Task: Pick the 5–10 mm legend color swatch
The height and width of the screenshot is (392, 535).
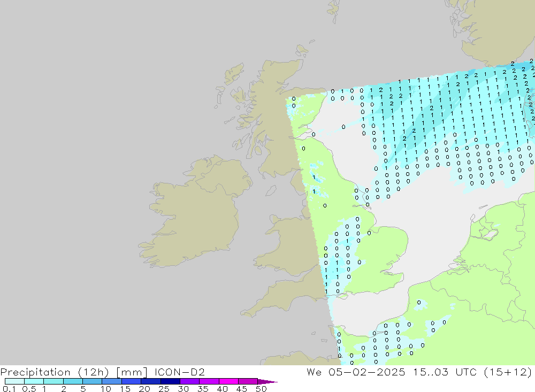Action: click(92, 381)
